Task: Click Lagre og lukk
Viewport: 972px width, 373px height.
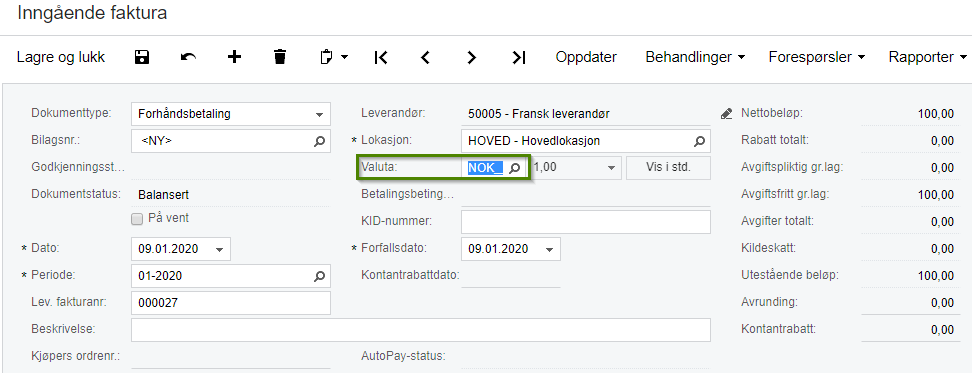Action: (61, 58)
